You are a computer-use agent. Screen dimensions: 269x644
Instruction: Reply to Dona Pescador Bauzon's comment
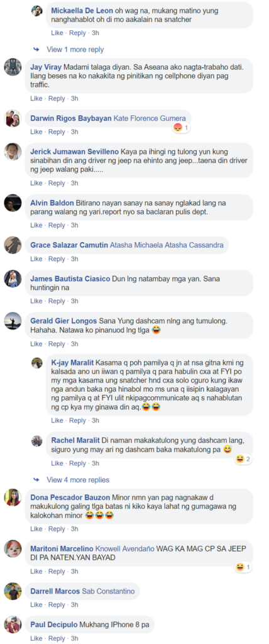(x=57, y=529)
